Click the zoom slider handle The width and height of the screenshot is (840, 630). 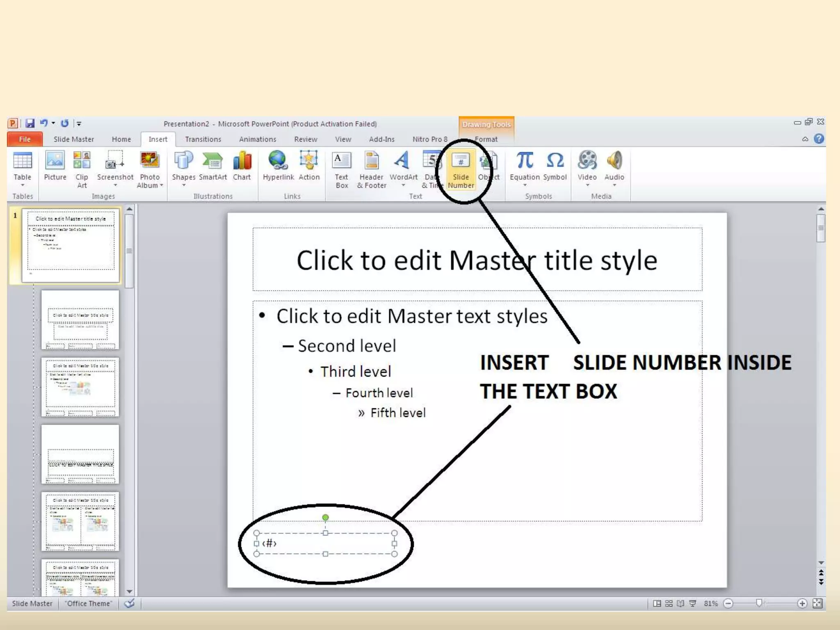(x=759, y=603)
